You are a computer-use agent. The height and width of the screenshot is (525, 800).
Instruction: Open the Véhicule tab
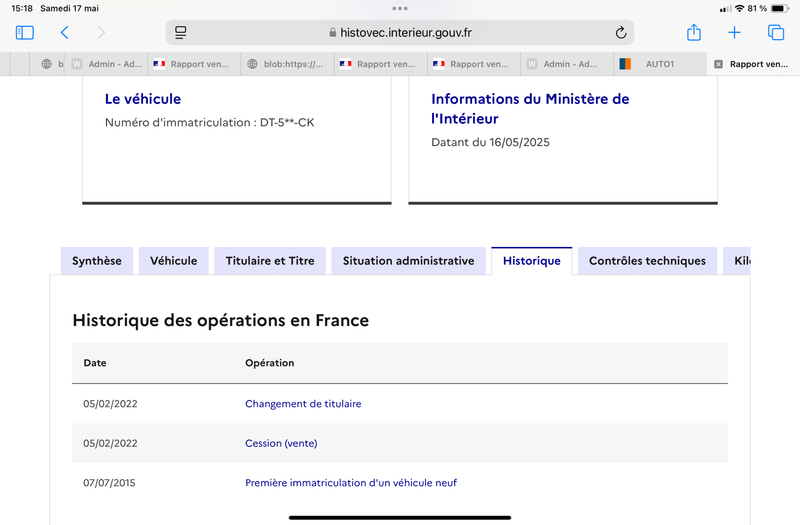click(173, 261)
